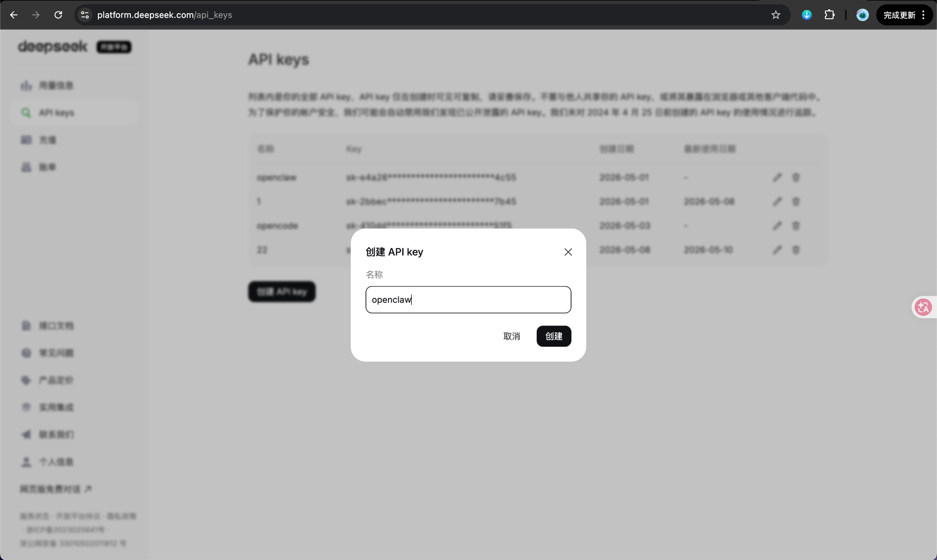Screen dimensions: 937x560
Task: Select API keys in the sidebar
Action: pyautogui.click(x=74, y=112)
